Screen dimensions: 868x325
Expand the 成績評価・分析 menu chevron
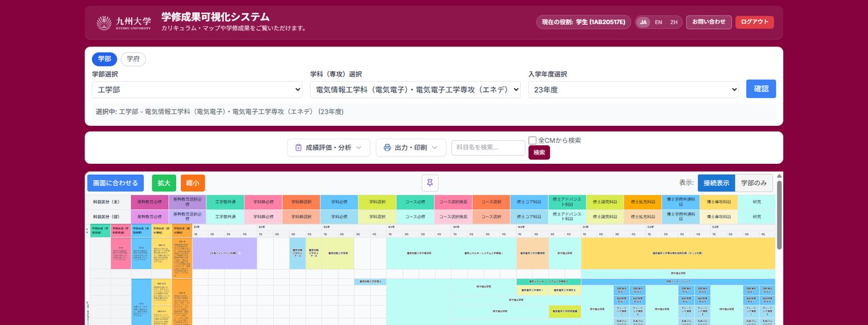coord(359,148)
